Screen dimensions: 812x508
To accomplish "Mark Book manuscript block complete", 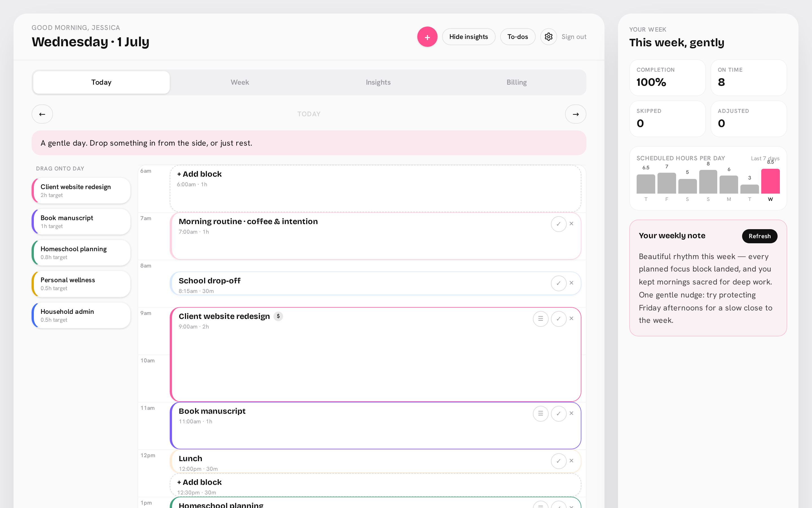I will point(558,413).
